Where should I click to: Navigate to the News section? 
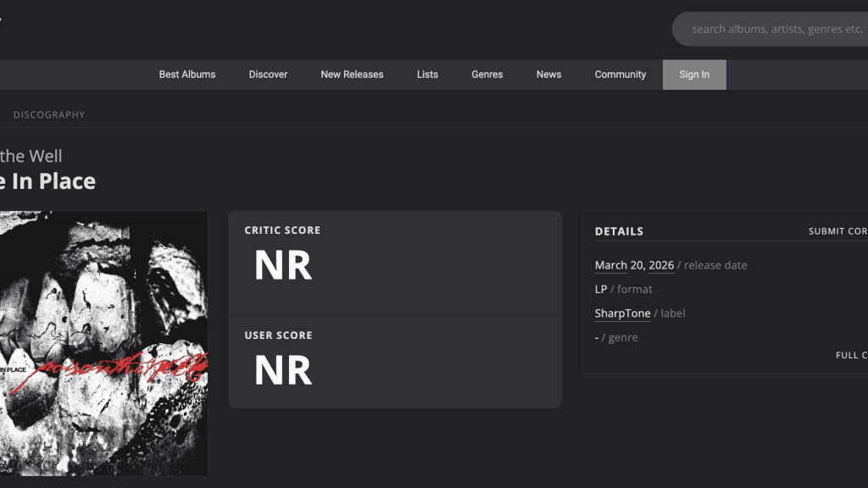tap(548, 75)
